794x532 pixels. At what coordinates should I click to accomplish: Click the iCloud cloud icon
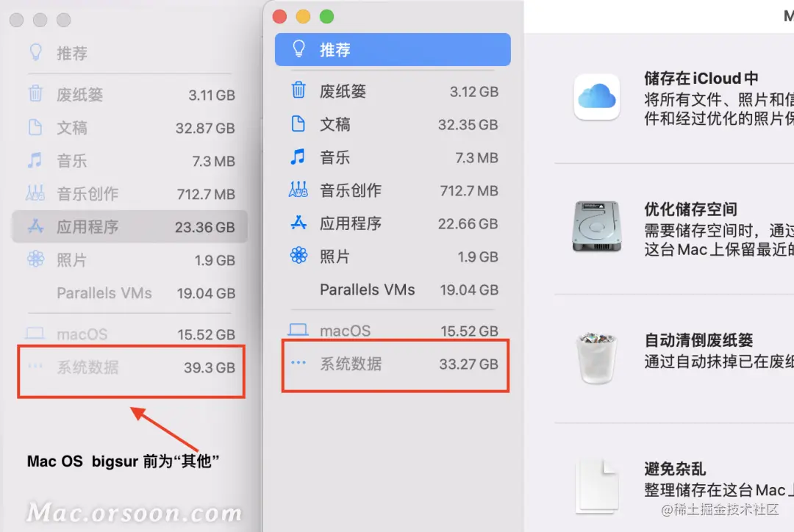pyautogui.click(x=596, y=97)
